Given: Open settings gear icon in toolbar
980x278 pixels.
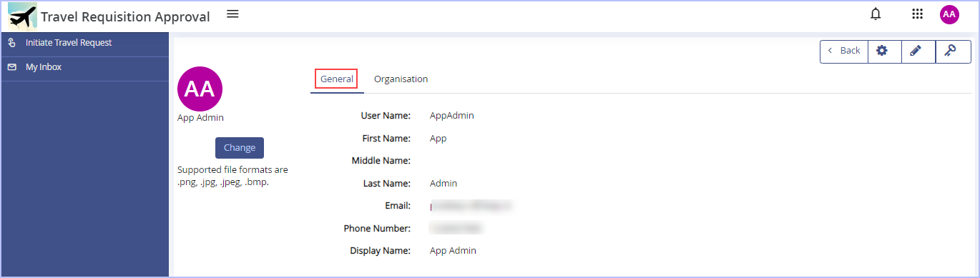Looking at the screenshot, I should [882, 51].
